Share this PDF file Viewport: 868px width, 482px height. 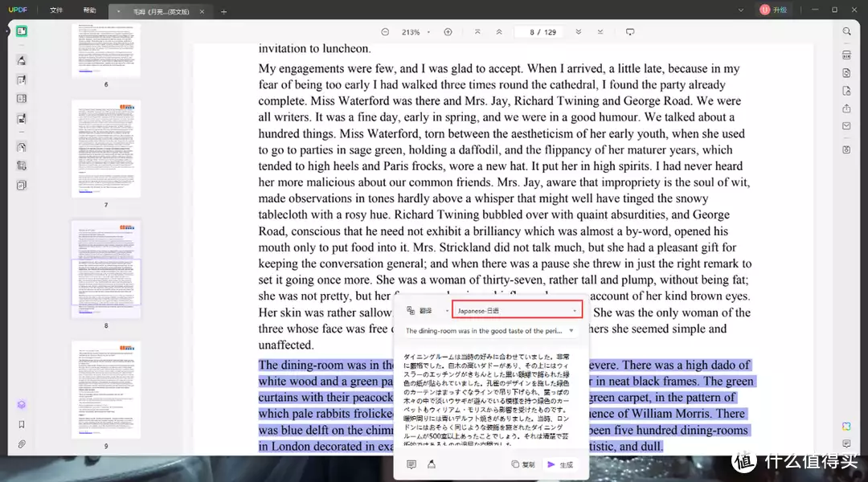[846, 108]
